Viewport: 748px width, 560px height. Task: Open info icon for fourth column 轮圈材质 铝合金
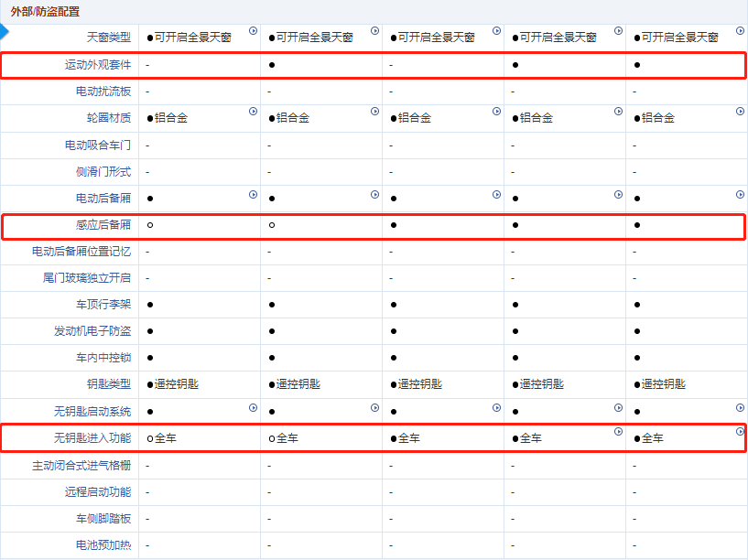[618, 112]
